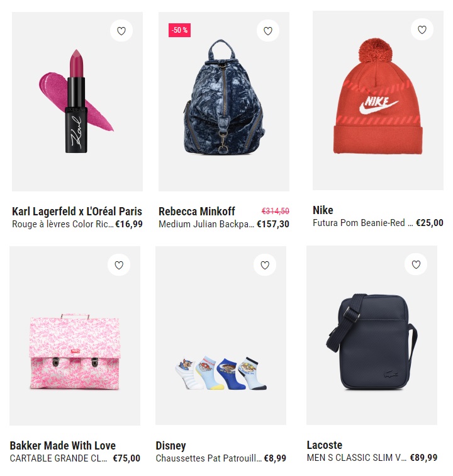Save the Lacoste crossbody bag with heart

coord(416,264)
